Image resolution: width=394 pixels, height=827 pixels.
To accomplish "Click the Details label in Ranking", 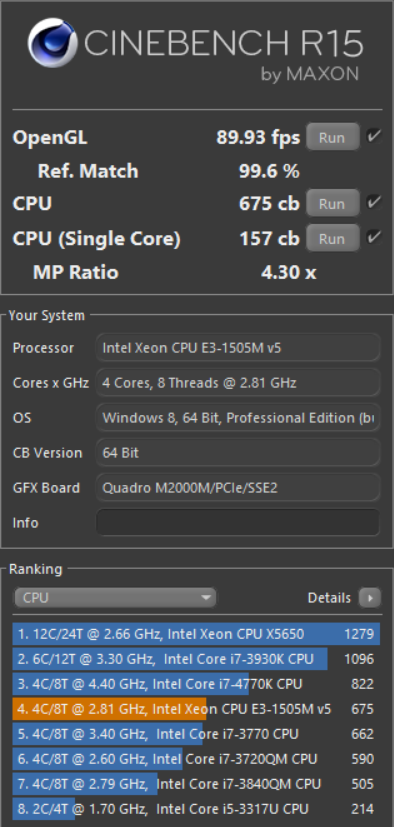I will pos(329,598).
